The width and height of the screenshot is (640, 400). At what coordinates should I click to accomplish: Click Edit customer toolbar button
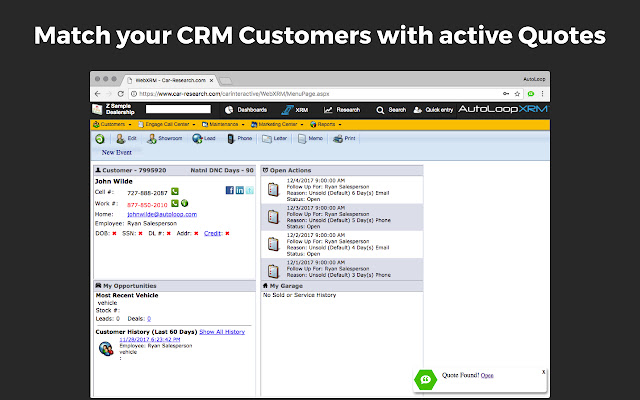coord(126,139)
